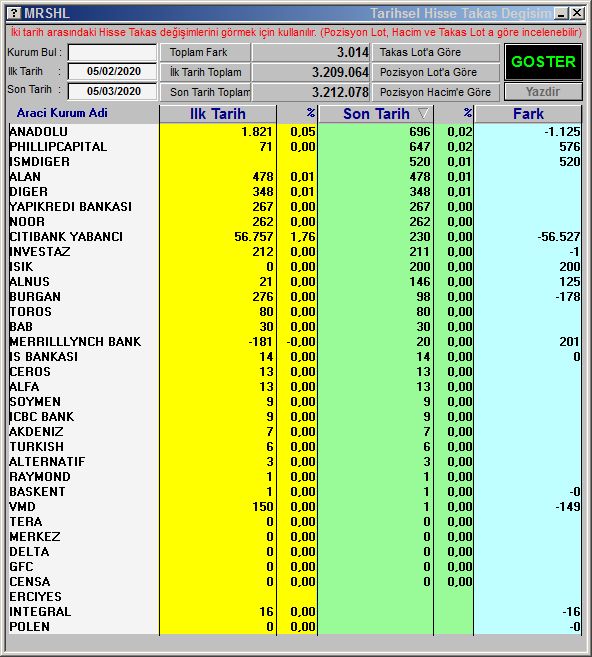Click the Son Tarih sort arrow

click(423, 113)
